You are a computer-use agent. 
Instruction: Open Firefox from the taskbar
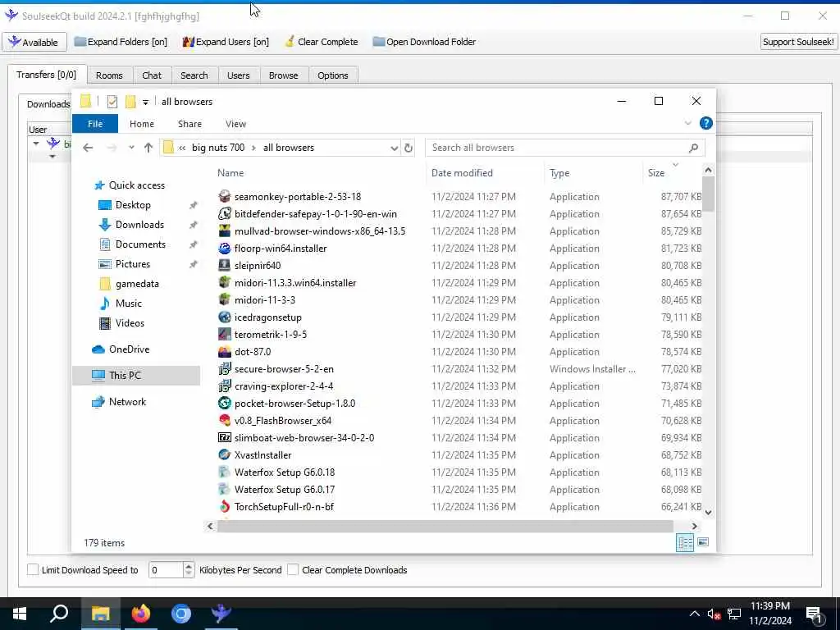[x=141, y=614]
